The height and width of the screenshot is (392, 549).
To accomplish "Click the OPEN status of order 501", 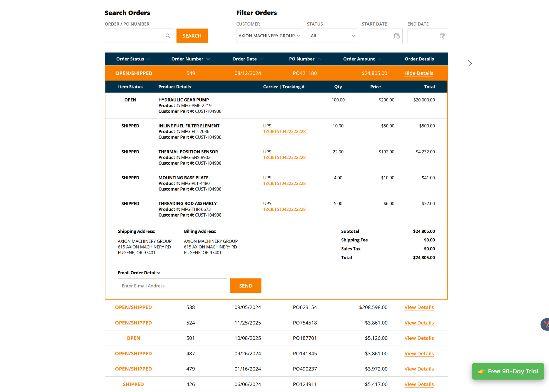I will [133, 338].
